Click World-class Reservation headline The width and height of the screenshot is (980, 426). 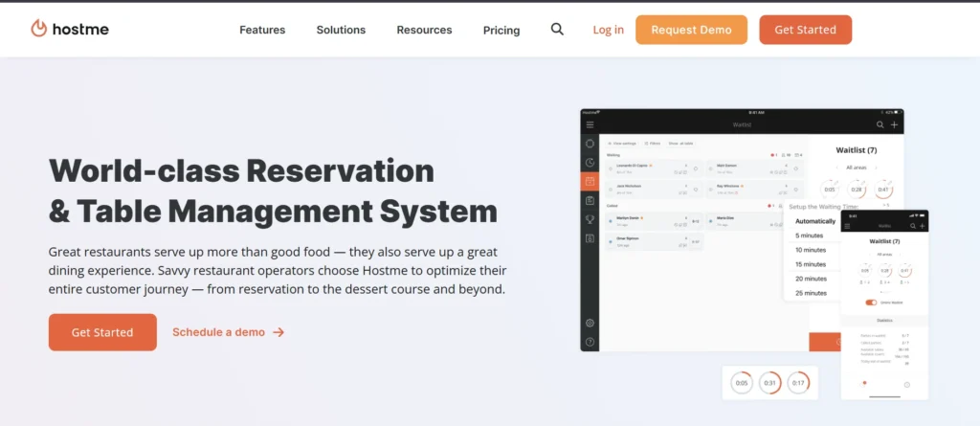241,170
